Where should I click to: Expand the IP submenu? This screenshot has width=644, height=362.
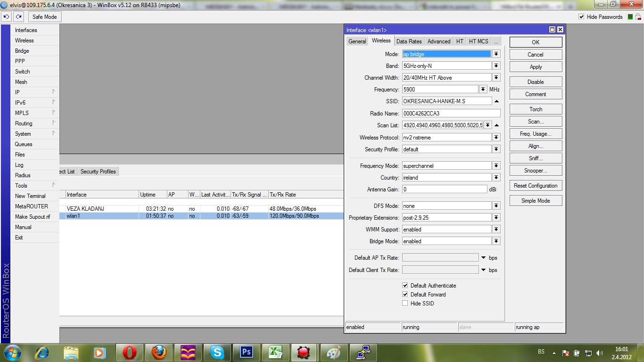point(35,92)
